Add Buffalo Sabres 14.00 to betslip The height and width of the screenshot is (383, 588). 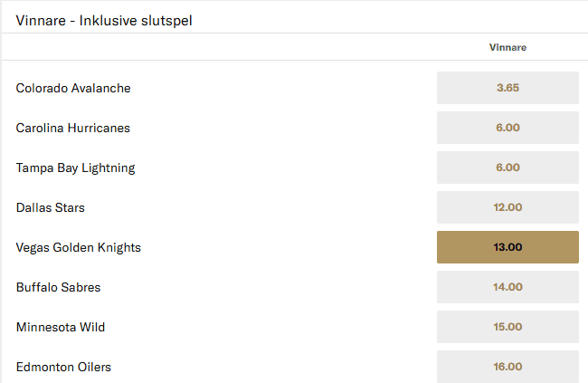point(507,287)
